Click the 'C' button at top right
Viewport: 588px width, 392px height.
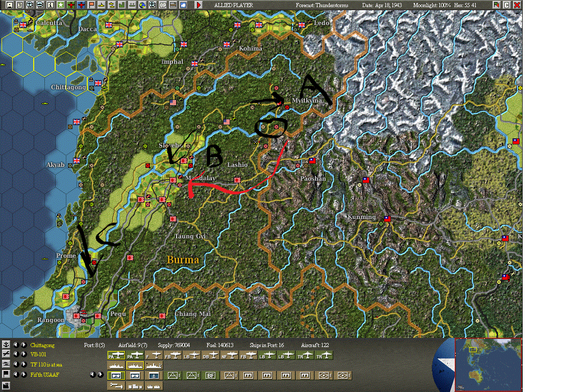pyautogui.click(x=506, y=5)
